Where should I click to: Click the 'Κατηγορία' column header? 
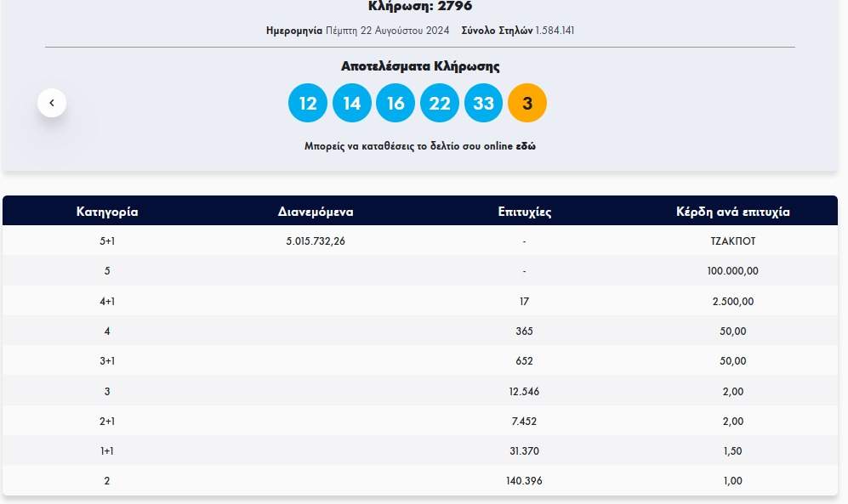pos(107,212)
